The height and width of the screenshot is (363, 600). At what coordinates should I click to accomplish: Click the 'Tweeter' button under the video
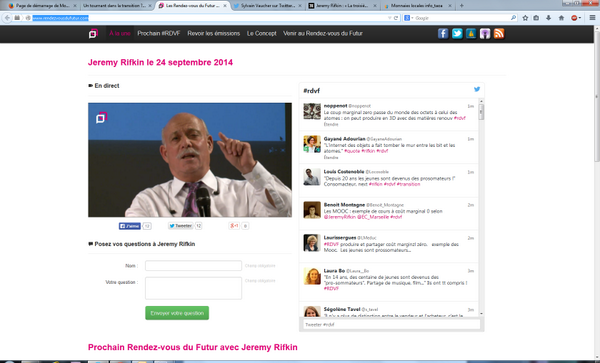click(x=181, y=226)
